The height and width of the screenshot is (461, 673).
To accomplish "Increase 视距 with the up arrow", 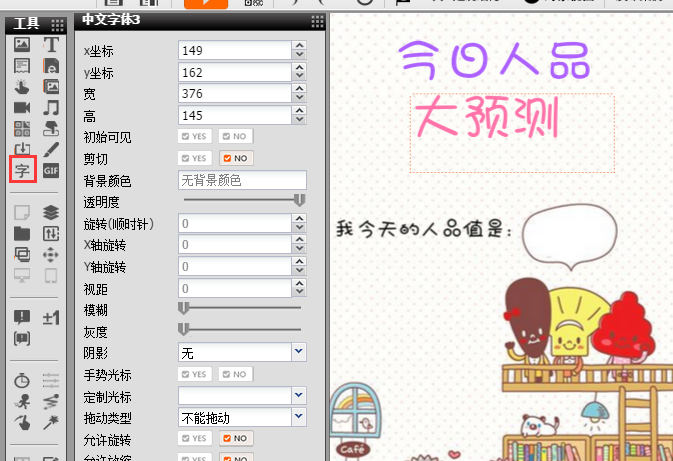I will point(300,283).
